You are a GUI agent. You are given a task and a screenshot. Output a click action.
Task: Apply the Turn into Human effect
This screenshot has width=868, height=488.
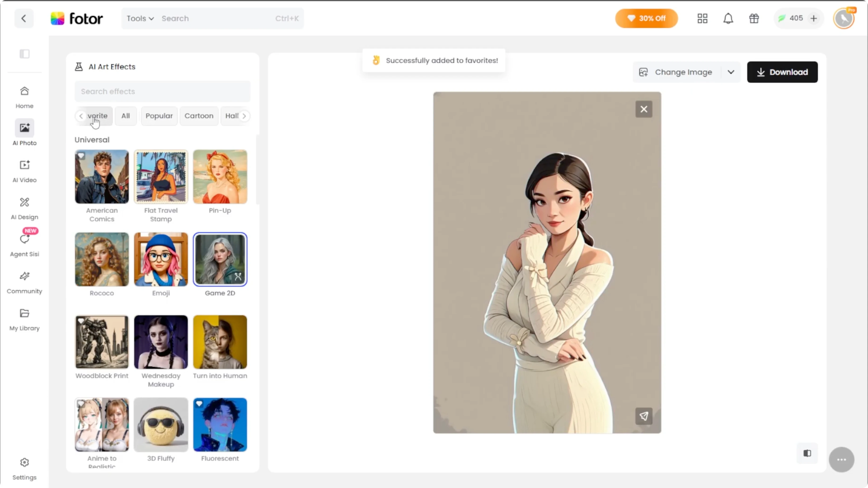point(220,342)
